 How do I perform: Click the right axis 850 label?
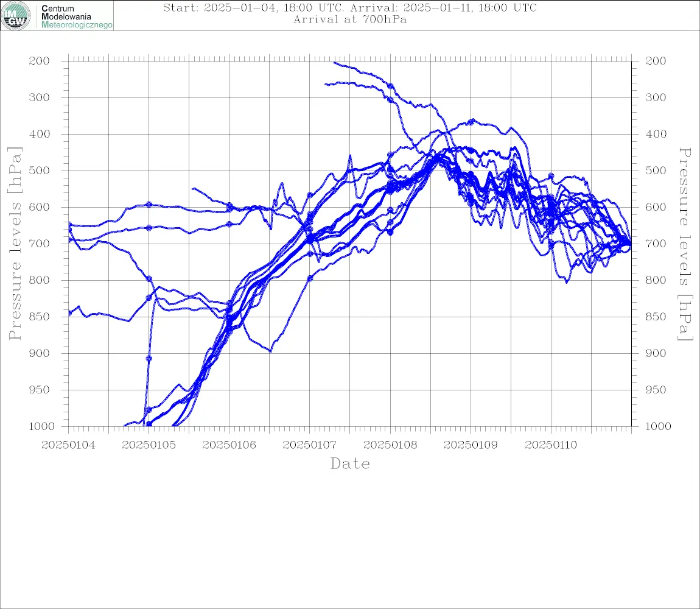tap(656, 317)
